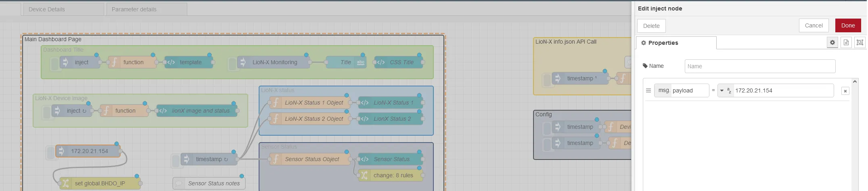Trigger the Dashboard Title inject button
The width and height of the screenshot is (868, 191).
click(54, 63)
